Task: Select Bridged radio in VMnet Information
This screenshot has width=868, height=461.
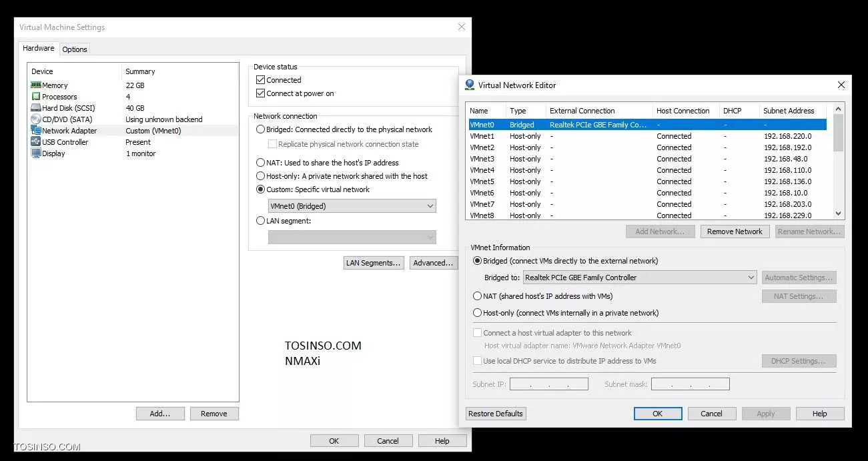Action: tap(477, 261)
